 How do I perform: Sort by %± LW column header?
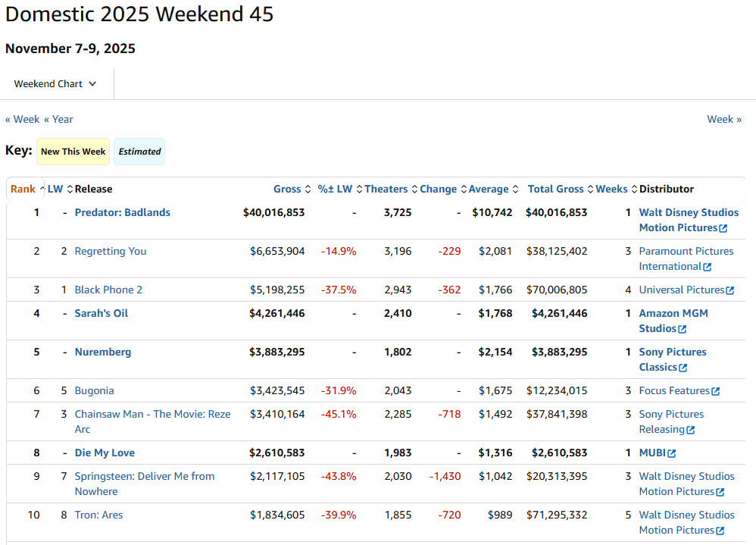335,189
